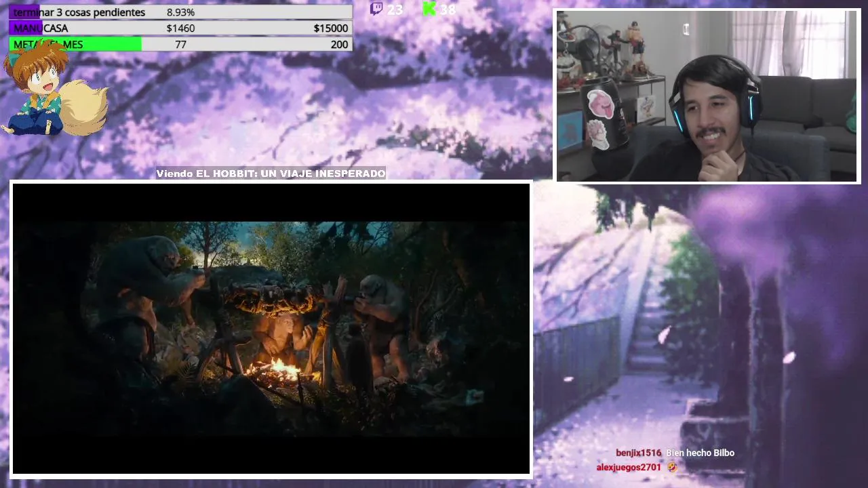Click the monthly goal current value 77
Viewport: 868px width, 488px height.
[180, 45]
